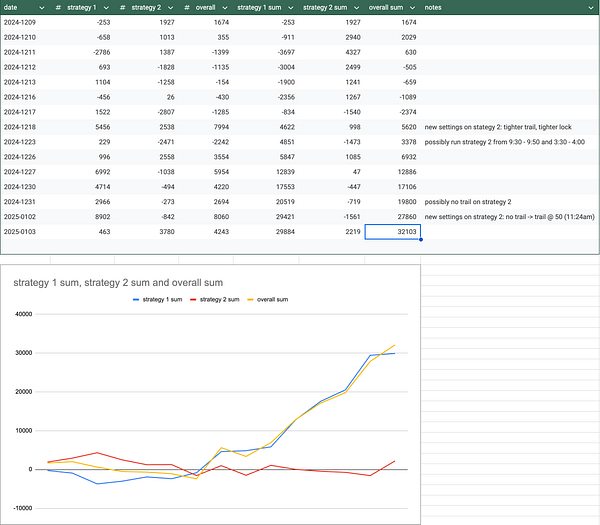
Task: Select overall sum value 19800
Action: click(x=407, y=202)
